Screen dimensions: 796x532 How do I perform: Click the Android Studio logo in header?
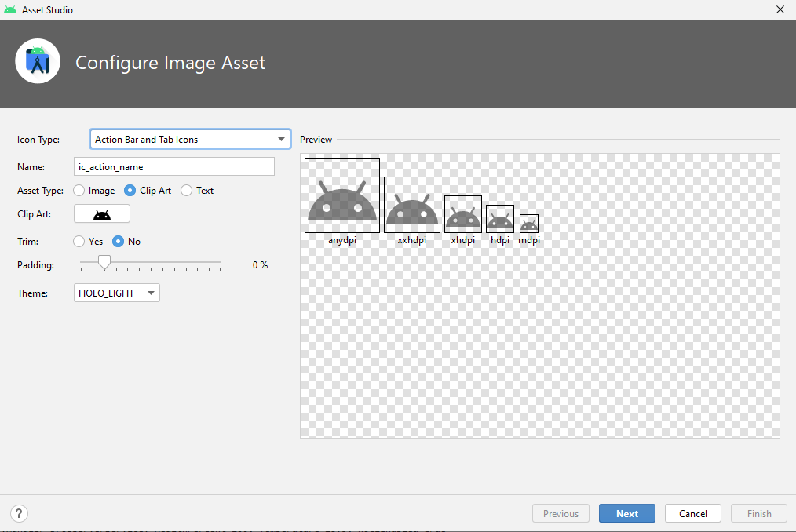click(x=38, y=61)
